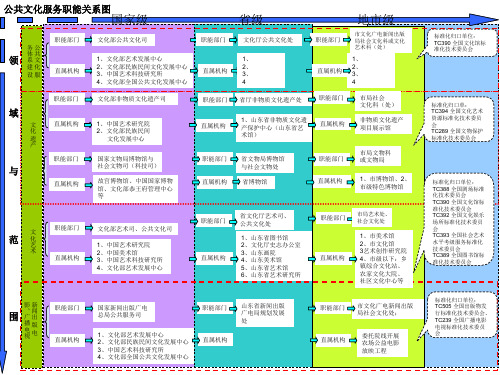500x375 pixels.
Task: Select the 市博物馆、市级特色博物馆 box
Action: click(383, 183)
